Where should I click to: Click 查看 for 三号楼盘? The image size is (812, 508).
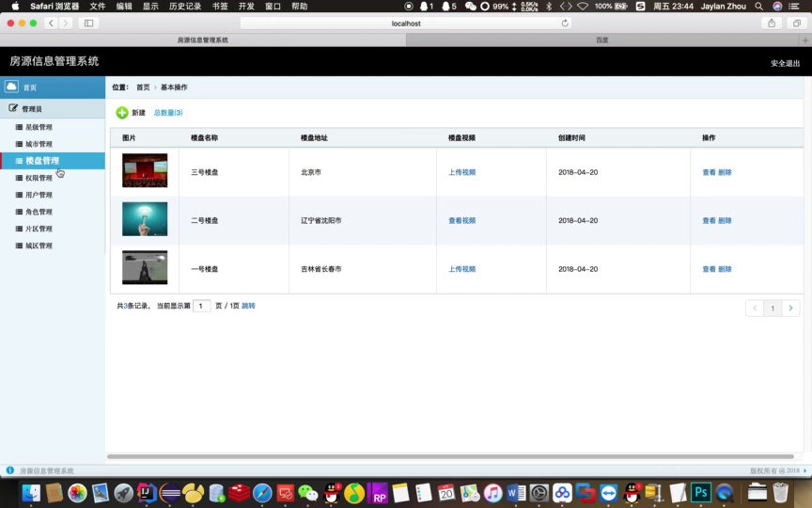point(709,172)
